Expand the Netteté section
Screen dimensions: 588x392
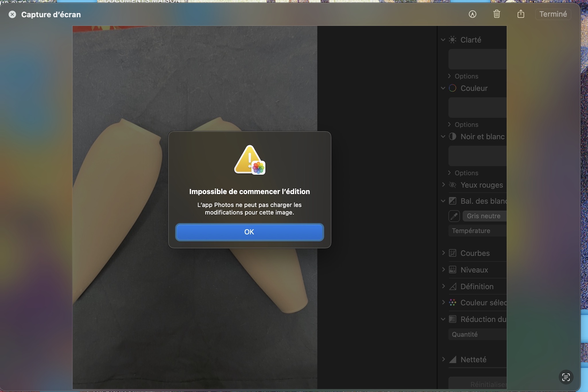pyautogui.click(x=443, y=359)
